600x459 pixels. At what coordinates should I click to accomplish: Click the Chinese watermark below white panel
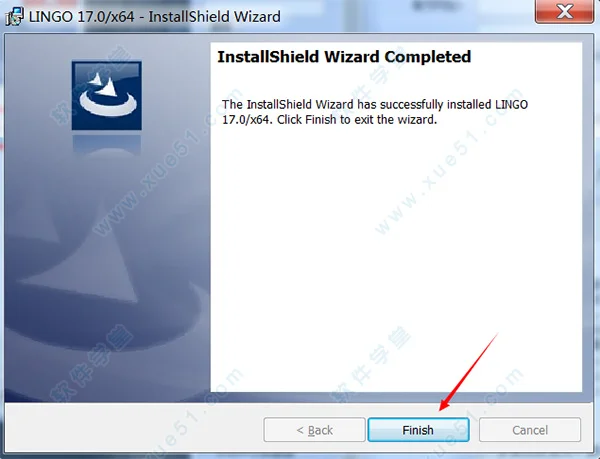pos(370,363)
